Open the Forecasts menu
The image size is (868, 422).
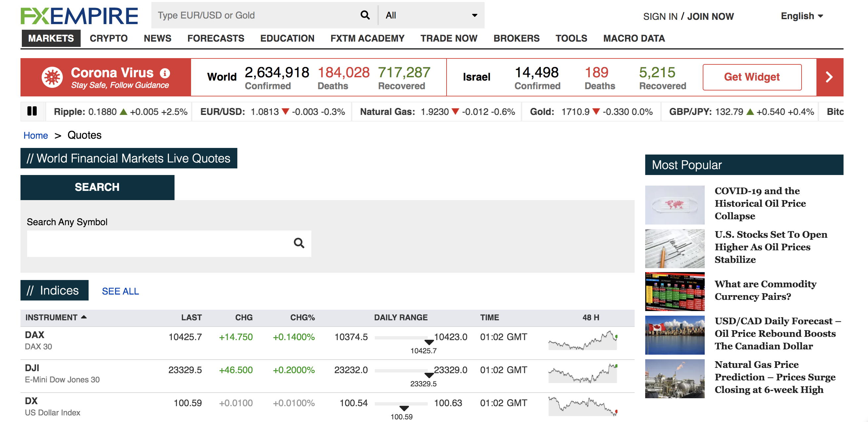216,38
